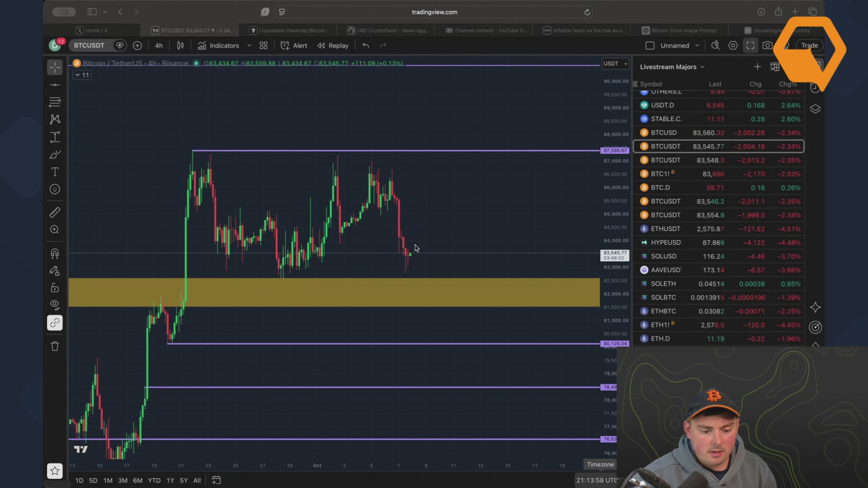The height and width of the screenshot is (488, 868).
Task: Toggle magnet mode for drawings
Action: pyautogui.click(x=55, y=253)
